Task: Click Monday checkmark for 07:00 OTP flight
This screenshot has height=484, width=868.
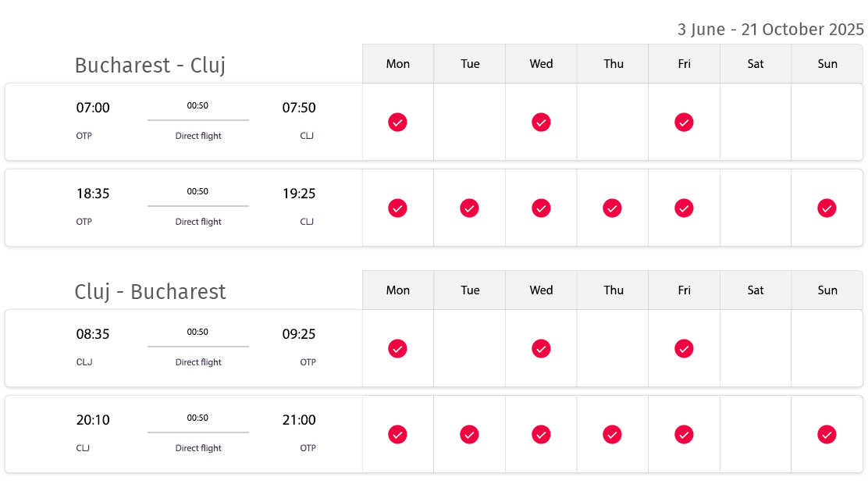Action: tap(397, 123)
